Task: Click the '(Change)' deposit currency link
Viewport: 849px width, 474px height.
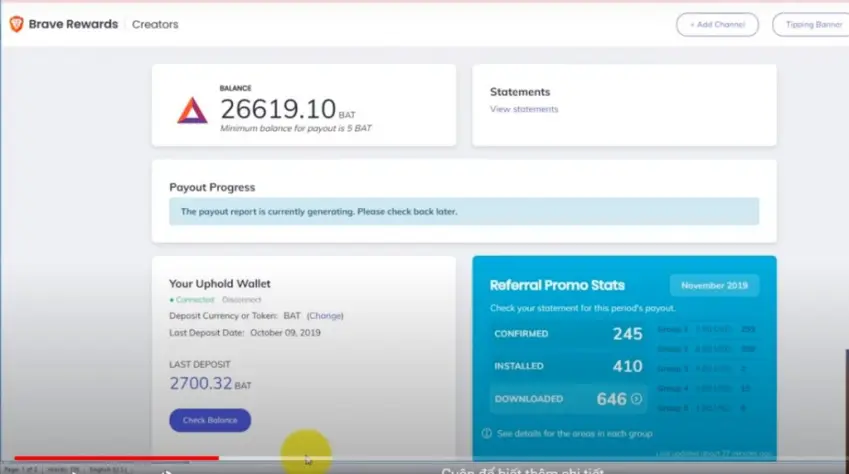Action: point(325,316)
